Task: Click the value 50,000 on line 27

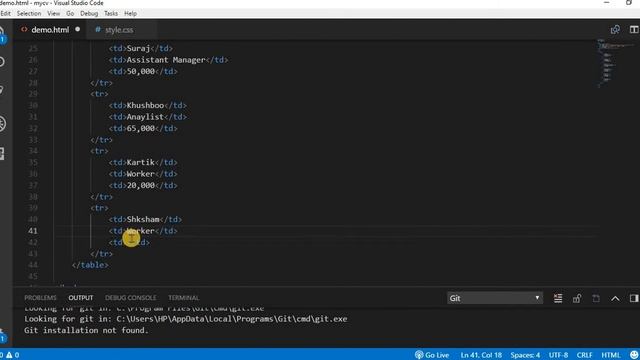Action: coord(141,71)
